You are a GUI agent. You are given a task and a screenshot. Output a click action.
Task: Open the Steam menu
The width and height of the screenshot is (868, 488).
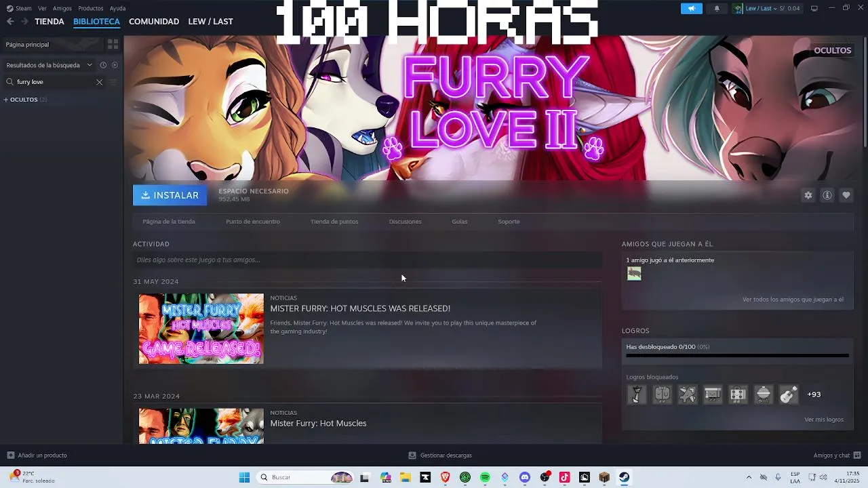click(x=19, y=8)
